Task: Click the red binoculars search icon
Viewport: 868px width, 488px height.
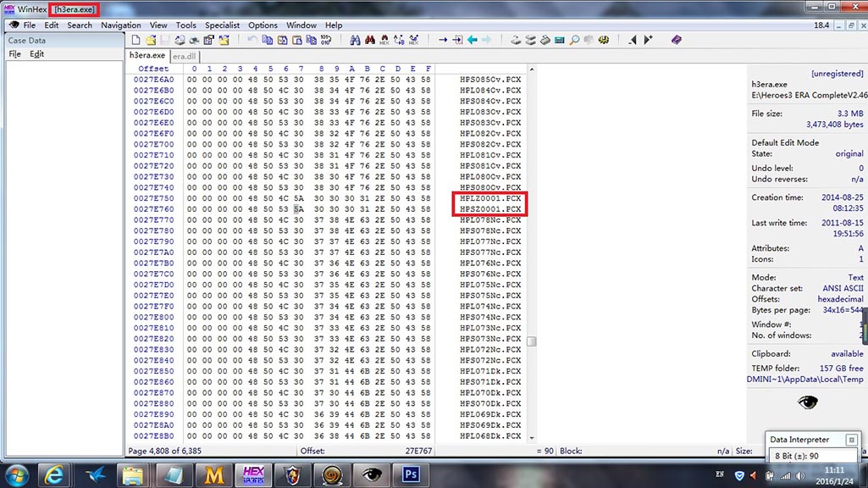Action: 370,40
